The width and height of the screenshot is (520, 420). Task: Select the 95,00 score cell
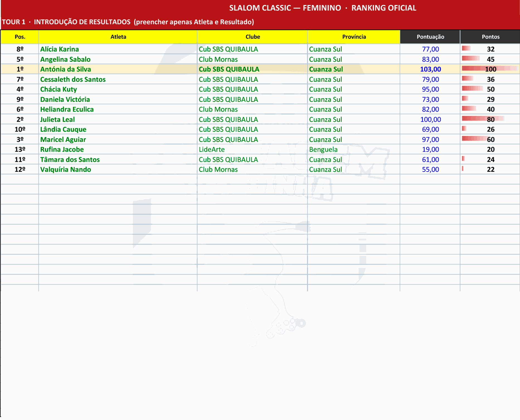(430, 89)
